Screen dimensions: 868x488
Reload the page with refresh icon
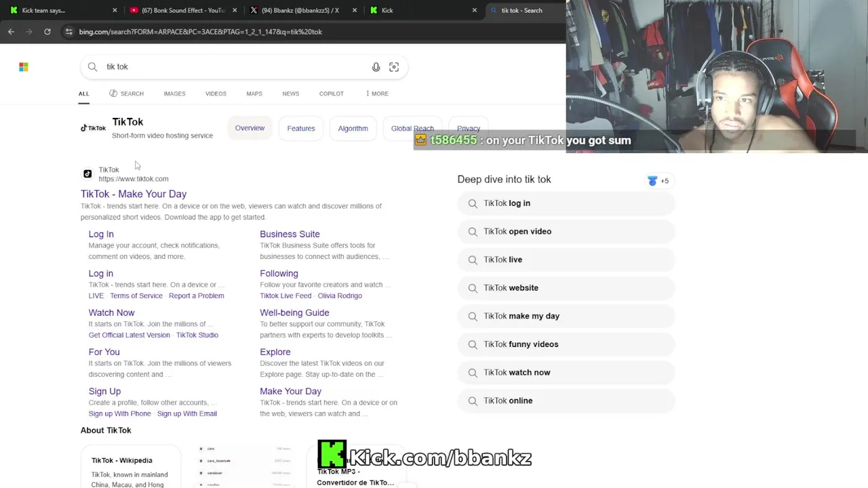[x=47, y=31]
